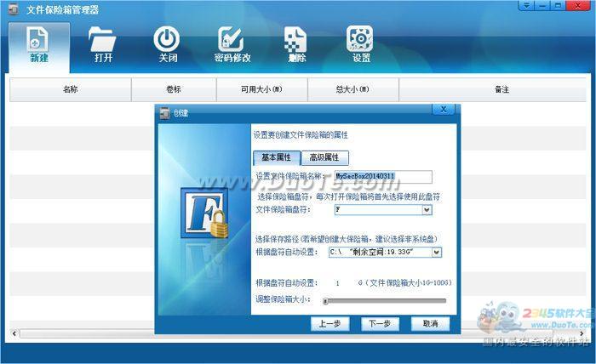
Task: Click the 调整保险箱大小 size slider
Action: click(x=383, y=300)
